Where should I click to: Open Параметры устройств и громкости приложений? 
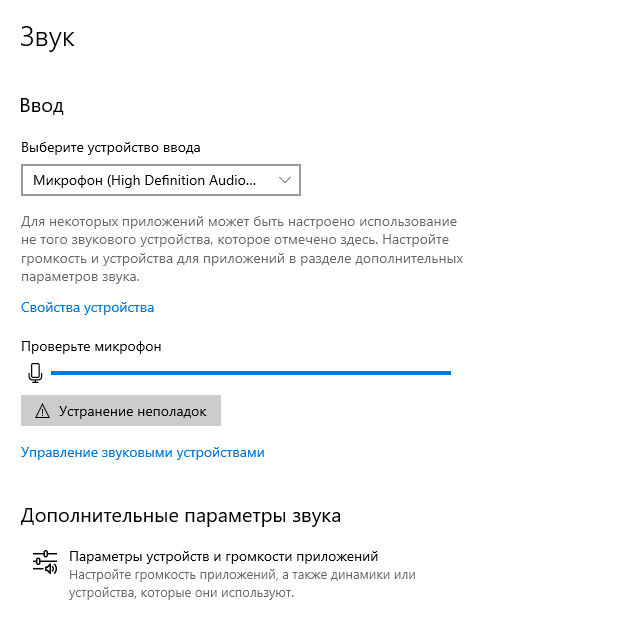click(x=223, y=556)
